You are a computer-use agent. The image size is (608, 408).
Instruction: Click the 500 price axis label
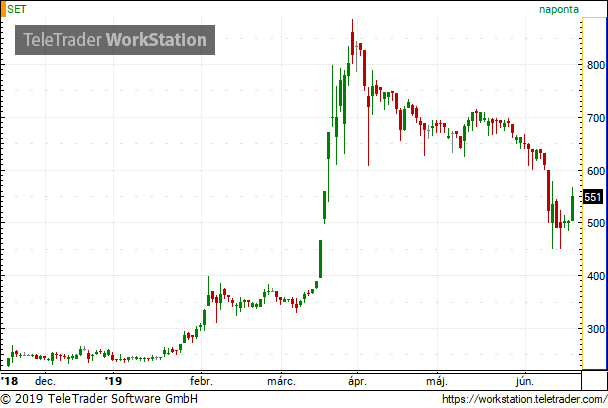click(596, 223)
